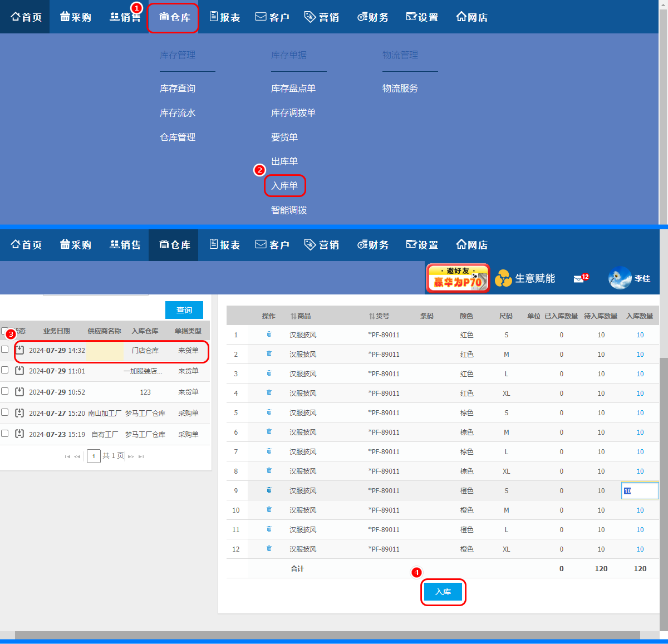Delete row 1 using its trash icon
Screen dimensions: 668x644
[x=269, y=335]
